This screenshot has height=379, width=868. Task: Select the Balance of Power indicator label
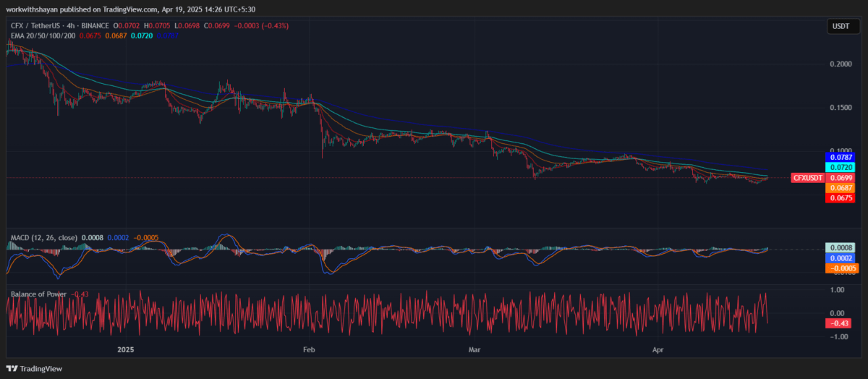[x=38, y=294]
